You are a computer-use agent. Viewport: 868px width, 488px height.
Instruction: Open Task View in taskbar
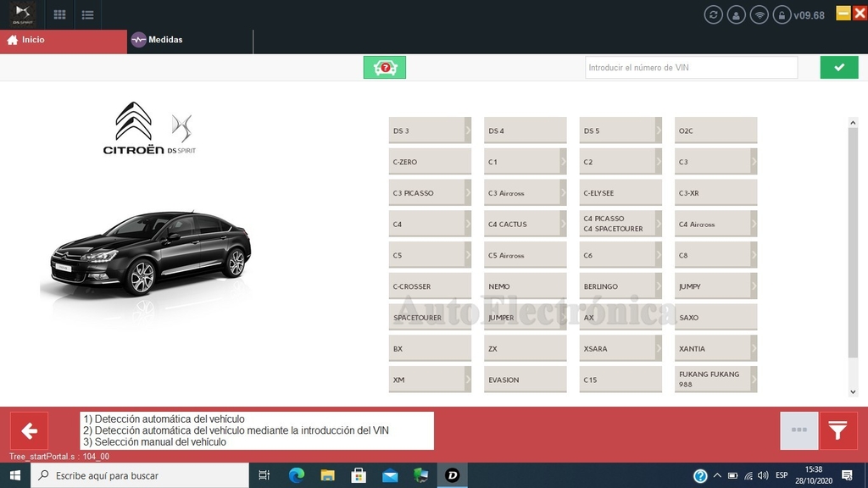coord(264,475)
